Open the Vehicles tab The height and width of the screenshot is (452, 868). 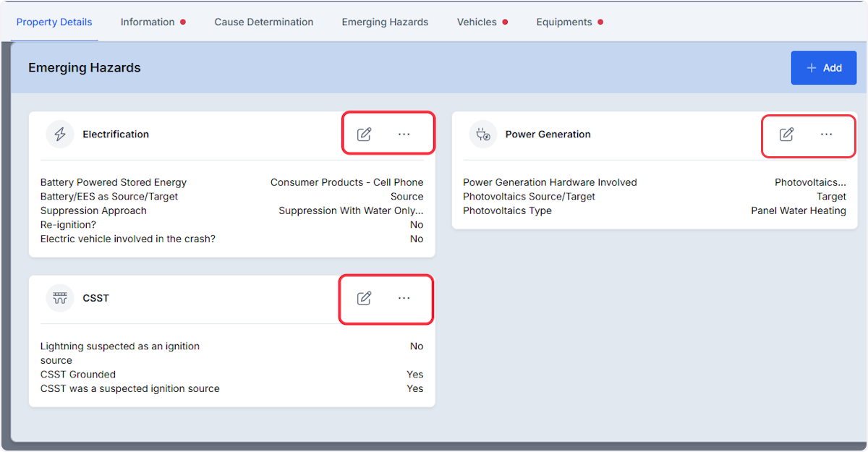coord(477,22)
